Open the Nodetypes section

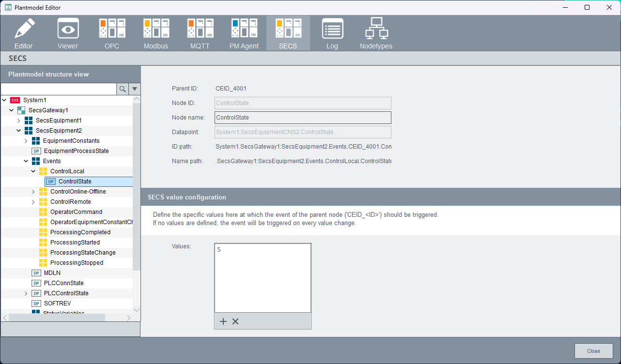click(x=376, y=33)
